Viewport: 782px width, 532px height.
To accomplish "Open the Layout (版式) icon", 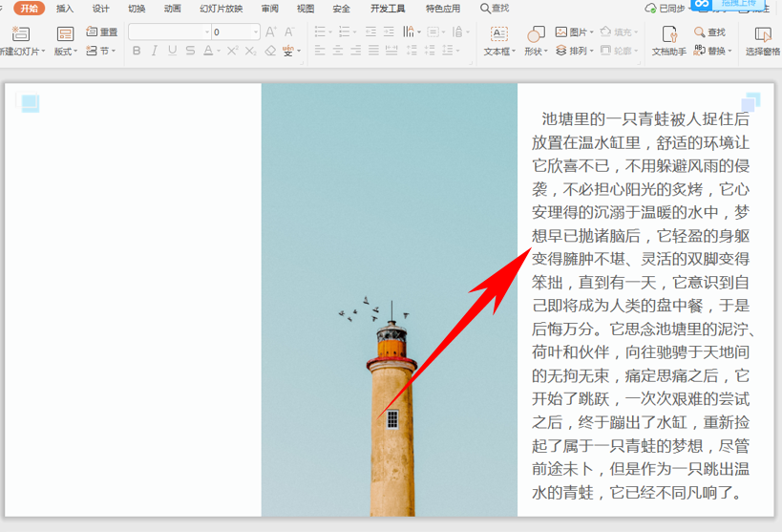I will click(65, 33).
